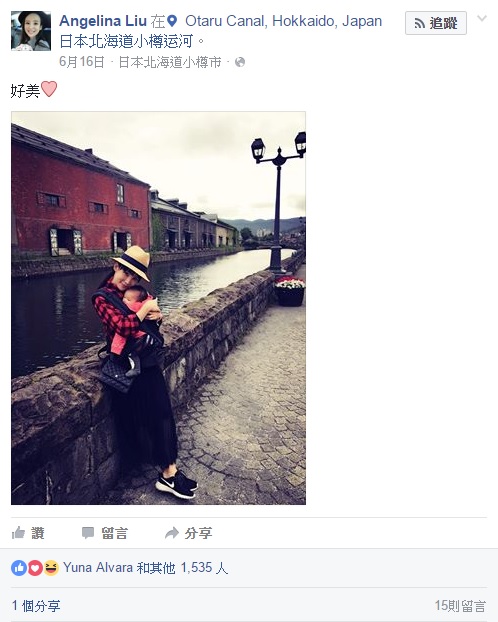This screenshot has width=498, height=622.
Task: Toggle the 讚 like button label
Action: tap(38, 533)
